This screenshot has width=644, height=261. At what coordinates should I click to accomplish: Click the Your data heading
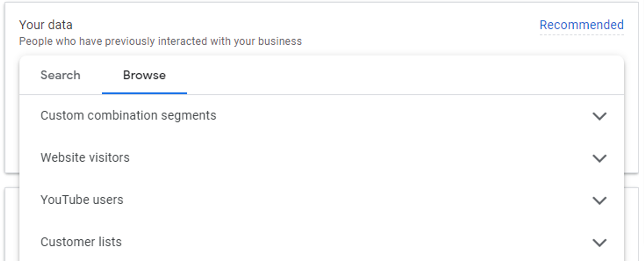[46, 25]
